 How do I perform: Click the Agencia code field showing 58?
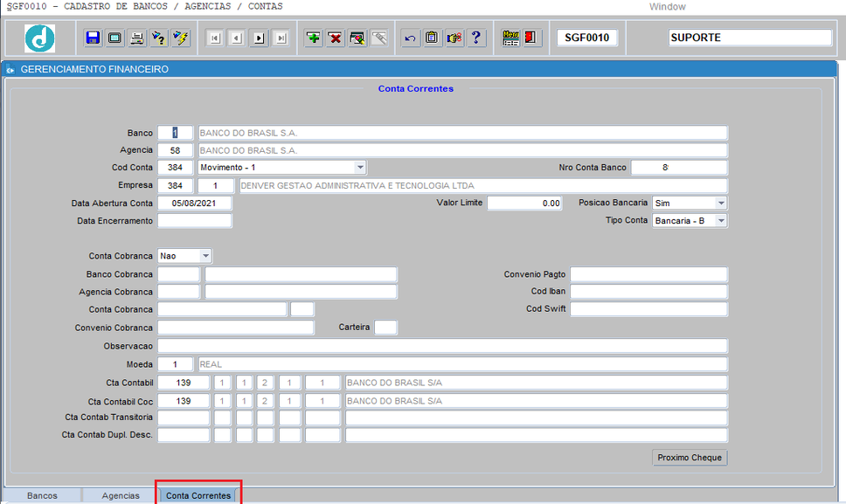click(175, 150)
